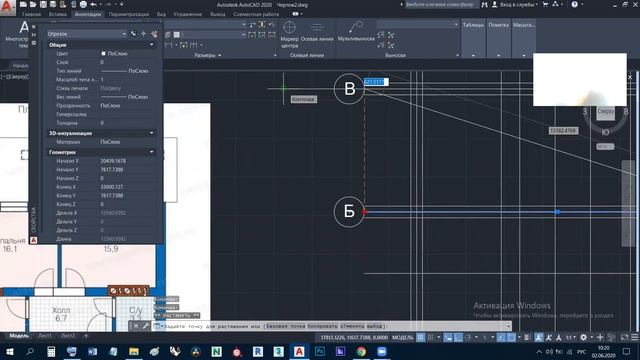Click the Quick Select icon in Properties palette
This screenshot has width=640, height=360.
[154, 34]
